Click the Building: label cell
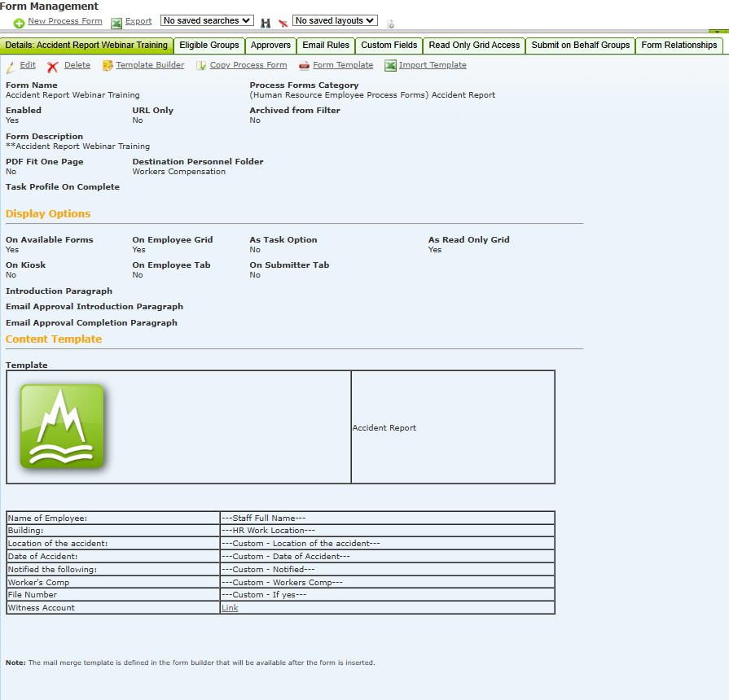The image size is (729, 700). tap(113, 531)
